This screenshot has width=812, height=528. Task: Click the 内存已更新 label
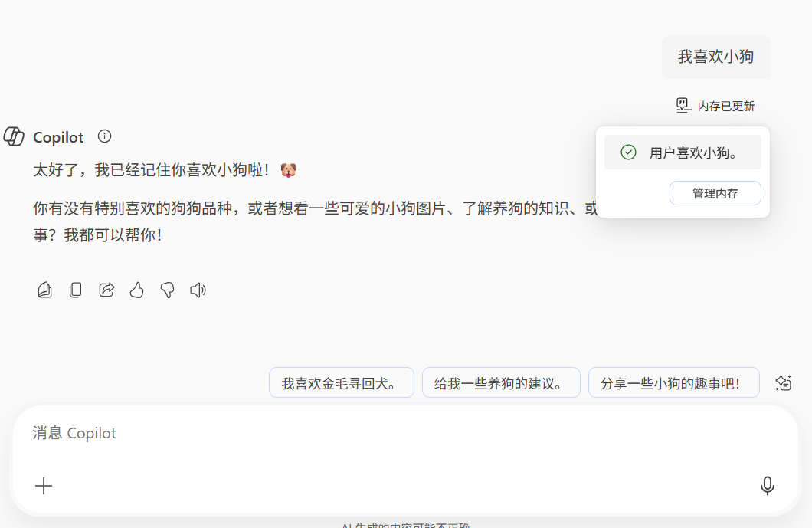point(726,107)
